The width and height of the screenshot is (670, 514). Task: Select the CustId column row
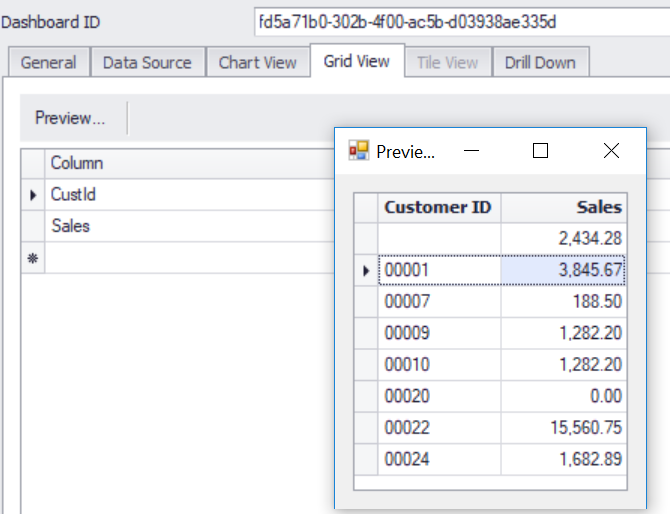180,195
